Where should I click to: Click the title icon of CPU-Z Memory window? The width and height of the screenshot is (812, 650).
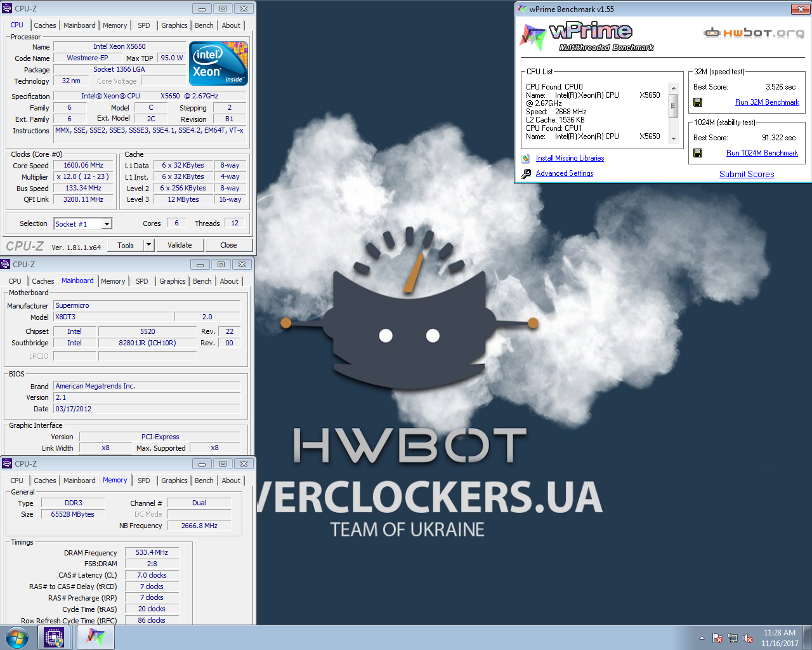click(x=7, y=463)
